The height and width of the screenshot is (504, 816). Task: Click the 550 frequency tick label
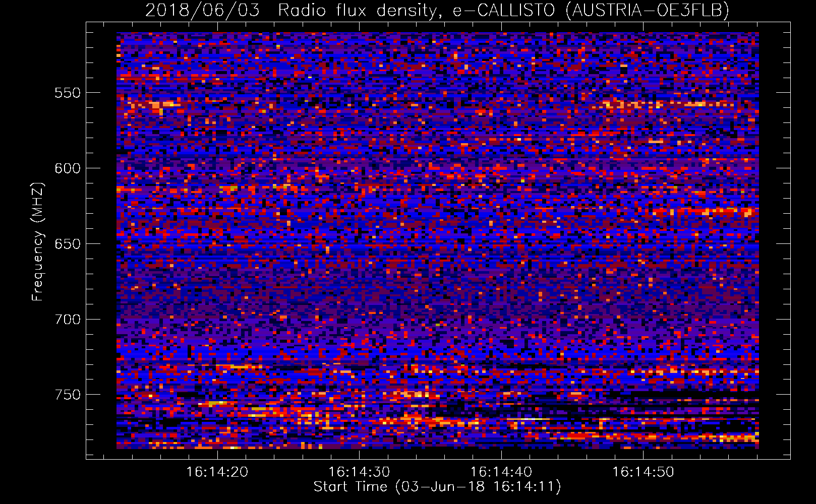[x=68, y=93]
